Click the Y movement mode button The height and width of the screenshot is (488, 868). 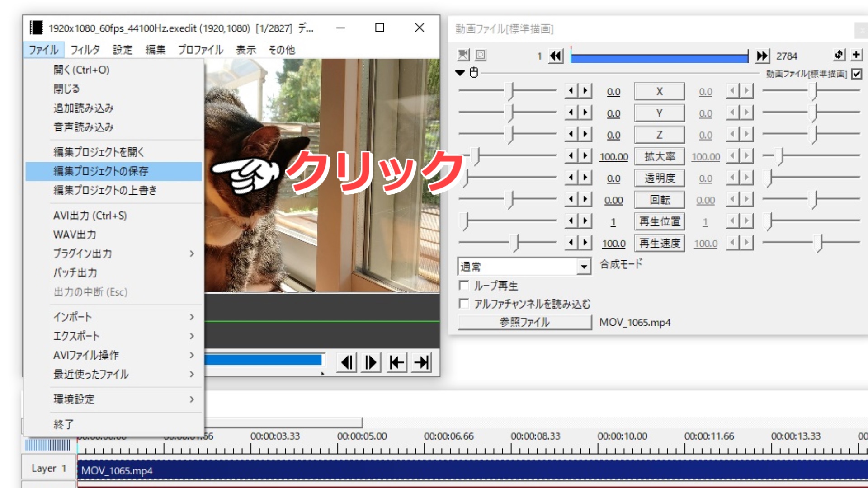[660, 113]
